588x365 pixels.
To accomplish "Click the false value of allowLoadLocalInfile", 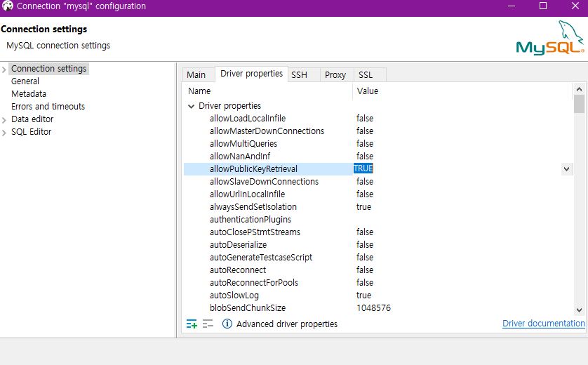I will click(365, 119).
